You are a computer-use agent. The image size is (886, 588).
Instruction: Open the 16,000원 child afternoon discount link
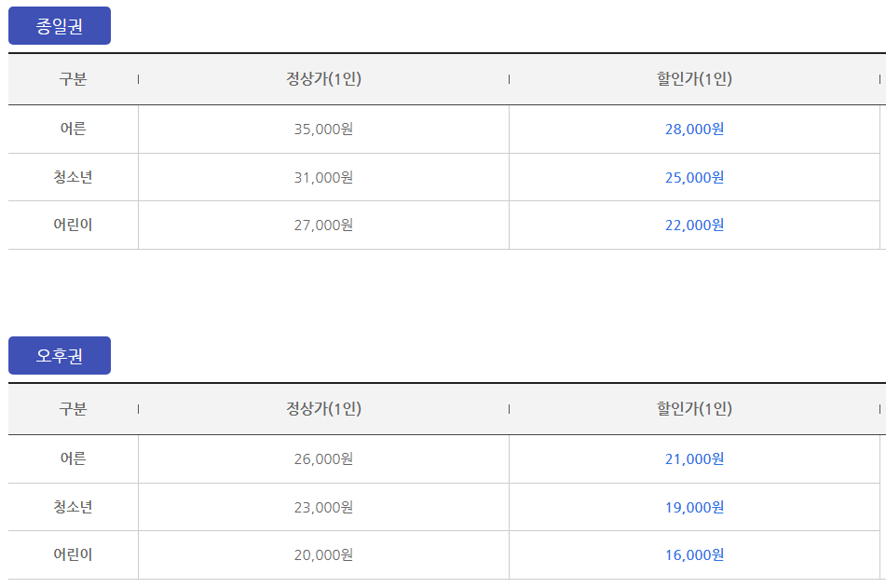click(x=693, y=554)
